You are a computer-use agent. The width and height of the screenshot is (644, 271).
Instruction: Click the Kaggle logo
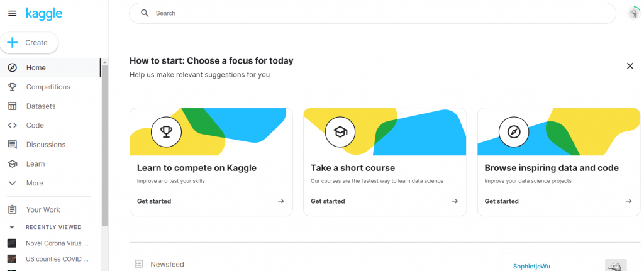43,13
